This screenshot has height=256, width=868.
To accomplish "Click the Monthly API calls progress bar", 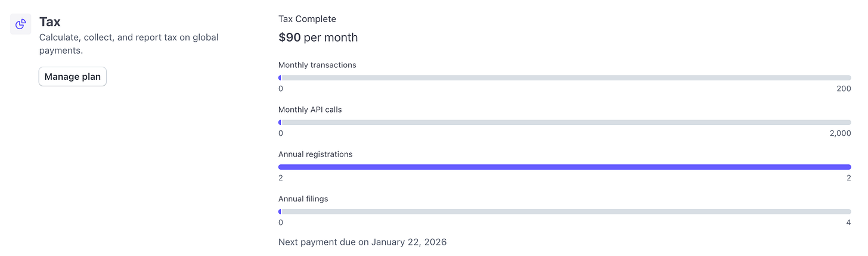I will (x=565, y=123).
